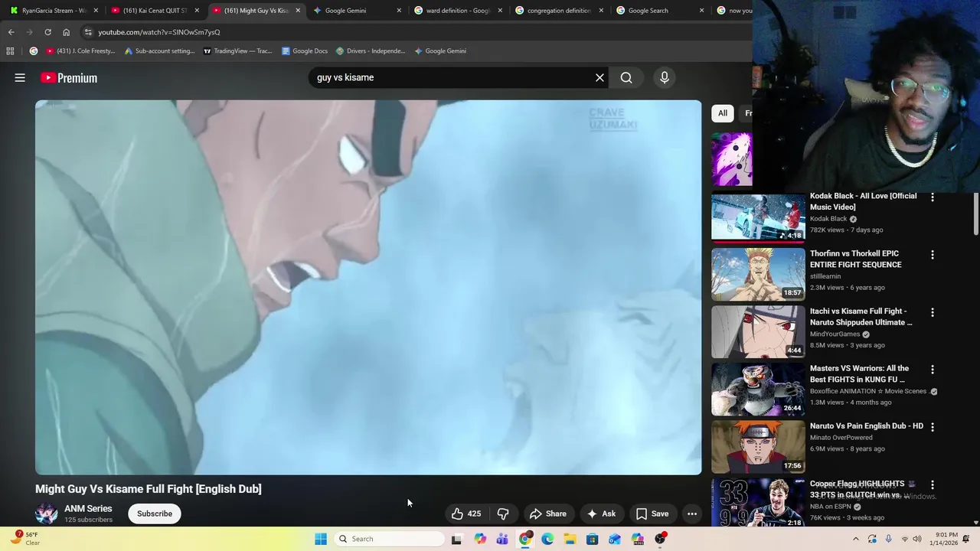
Task: Open Copilot from the taskbar
Action: [x=480, y=539]
